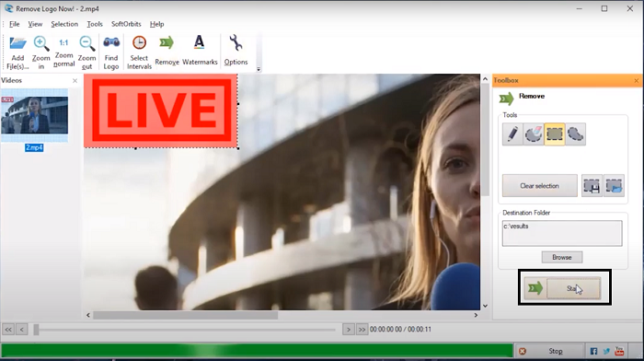Click the Clear selection button
Screen dimensions: 644x361
[x=540, y=186]
